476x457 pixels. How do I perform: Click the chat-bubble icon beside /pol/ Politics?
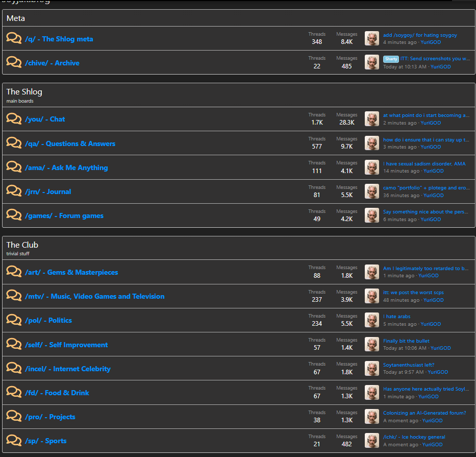coord(14,320)
